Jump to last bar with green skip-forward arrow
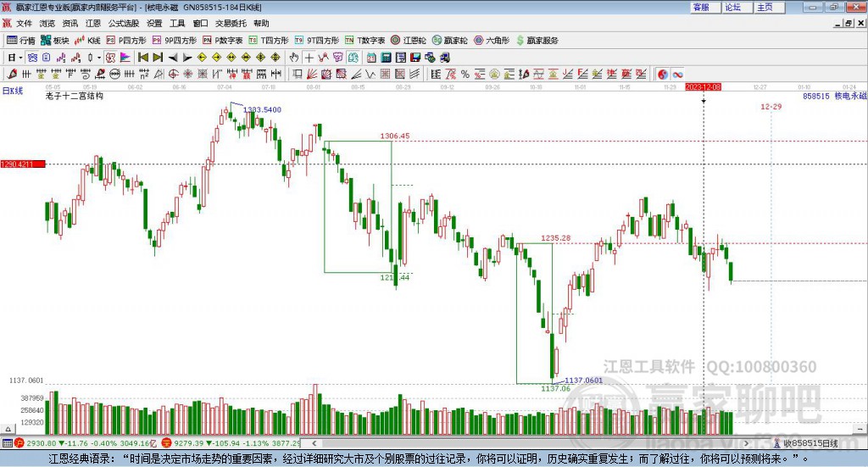The image size is (868, 467). coord(158,58)
